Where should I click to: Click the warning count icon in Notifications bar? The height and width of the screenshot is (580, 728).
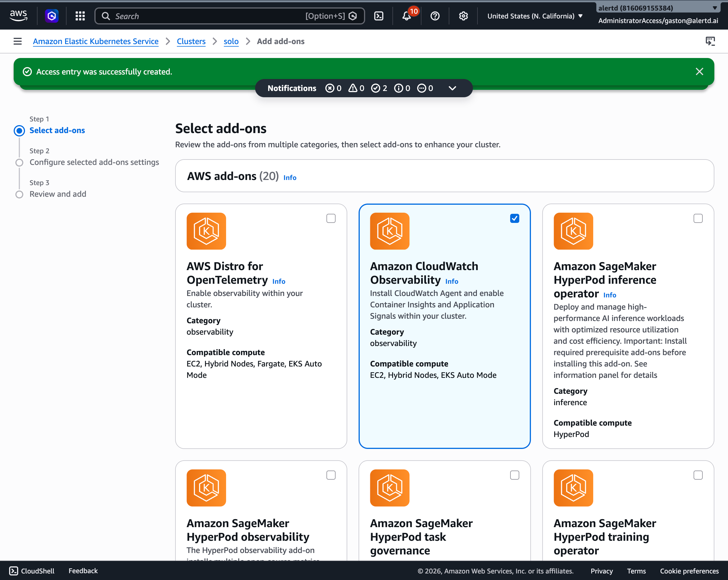point(353,88)
